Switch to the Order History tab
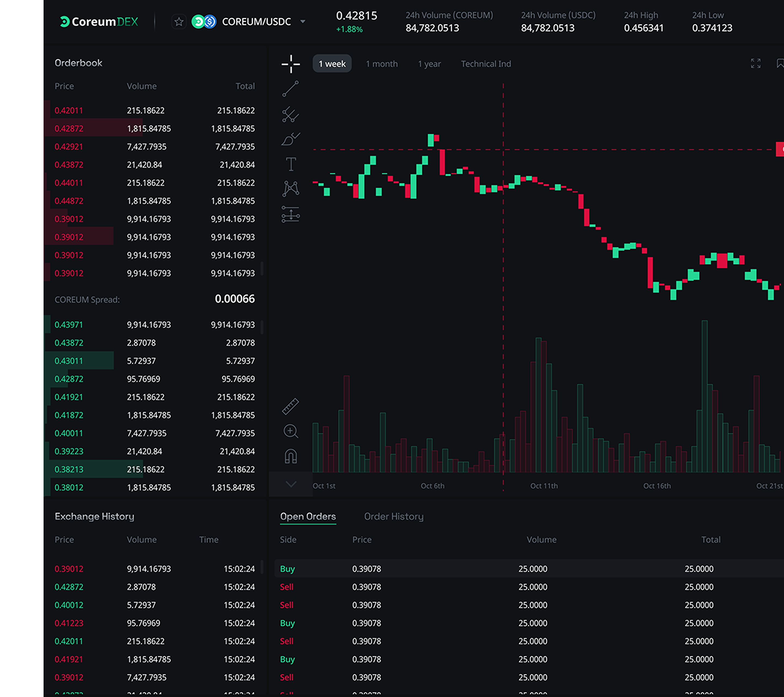 394,516
